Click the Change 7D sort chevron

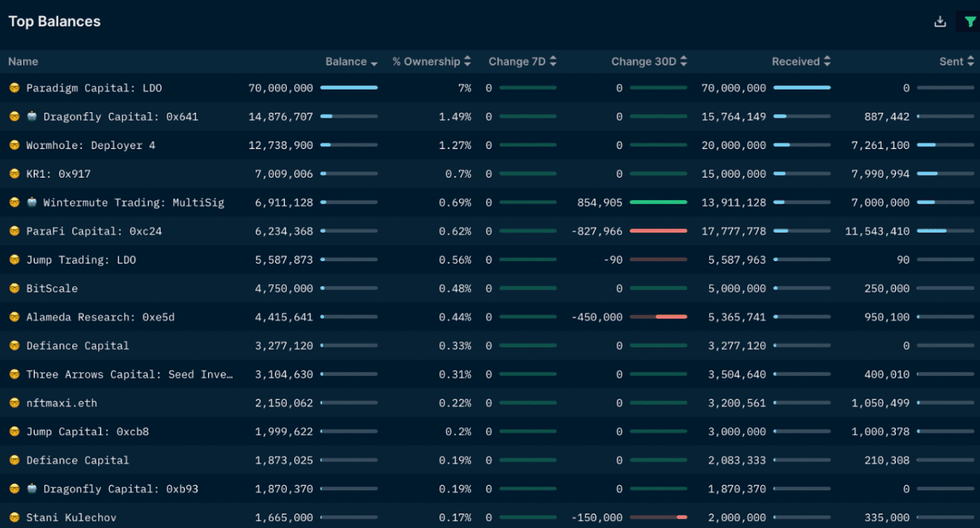[552, 62]
